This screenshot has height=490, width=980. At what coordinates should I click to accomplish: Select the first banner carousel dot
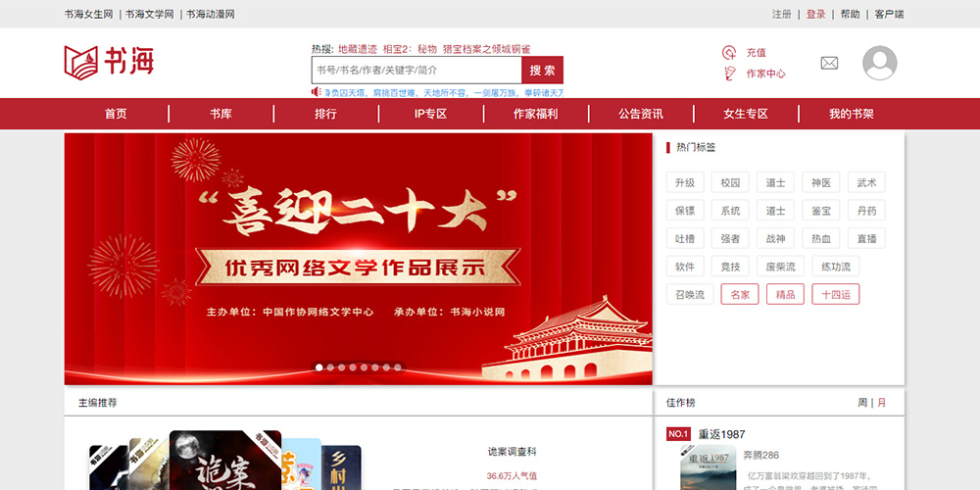coord(318,367)
